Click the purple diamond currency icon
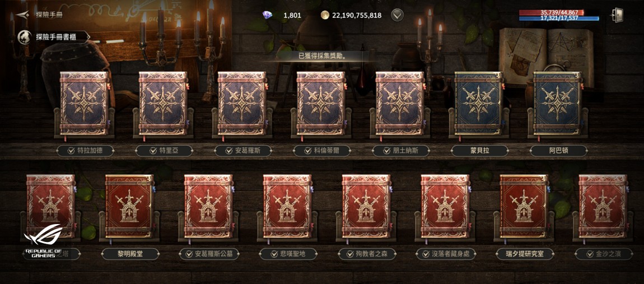This screenshot has height=284, width=644. [267, 15]
